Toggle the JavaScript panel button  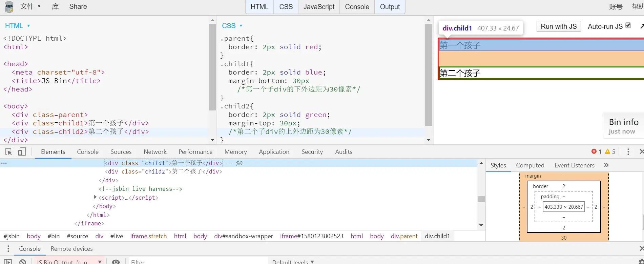319,7
